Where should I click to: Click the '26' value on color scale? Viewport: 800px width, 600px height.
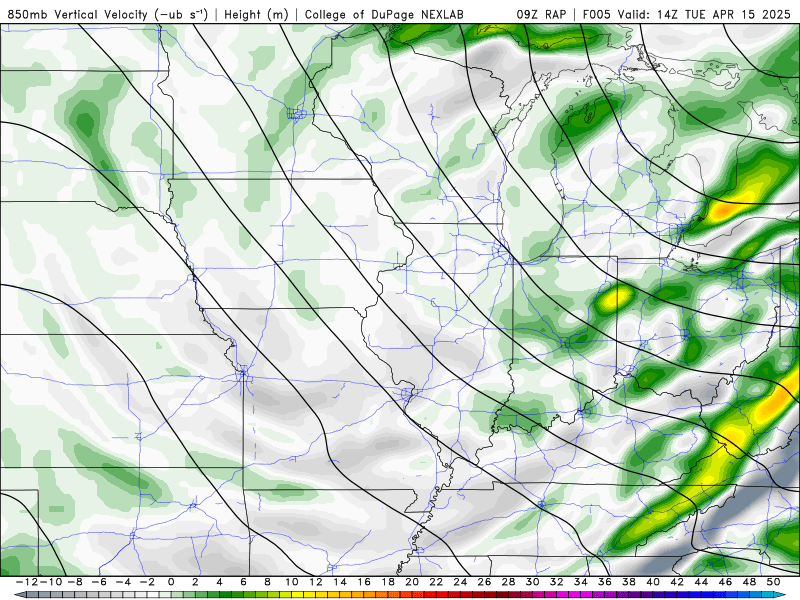[484, 582]
